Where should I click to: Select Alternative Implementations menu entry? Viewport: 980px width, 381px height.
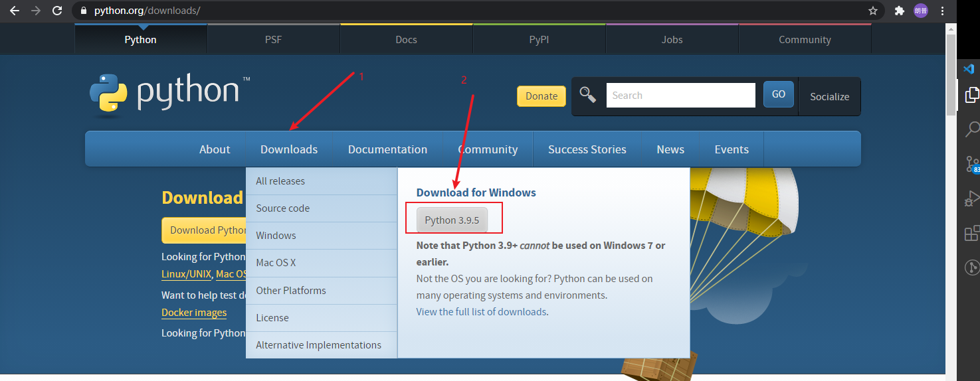322,345
